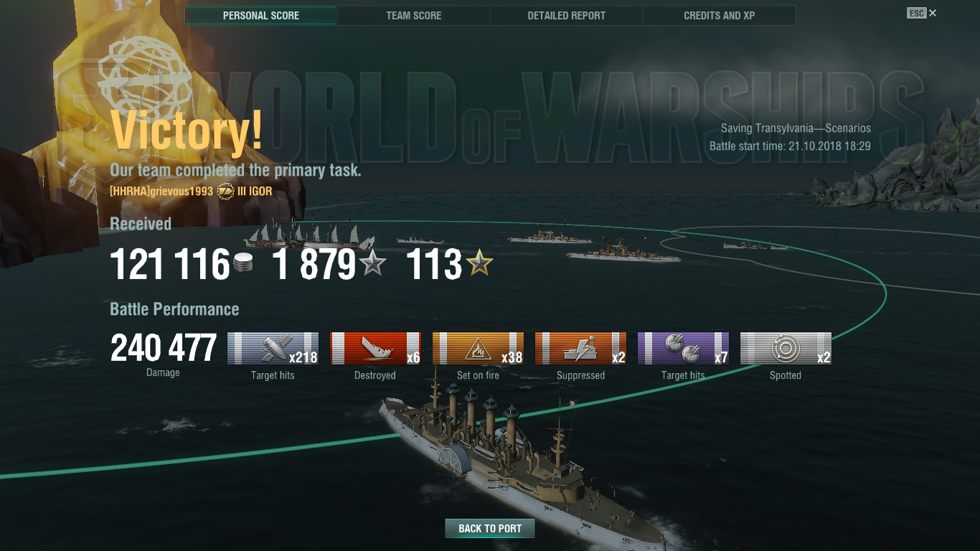Image resolution: width=980 pixels, height=551 pixels.
Task: Click the Spotted x2 ribbon
Action: point(786,349)
